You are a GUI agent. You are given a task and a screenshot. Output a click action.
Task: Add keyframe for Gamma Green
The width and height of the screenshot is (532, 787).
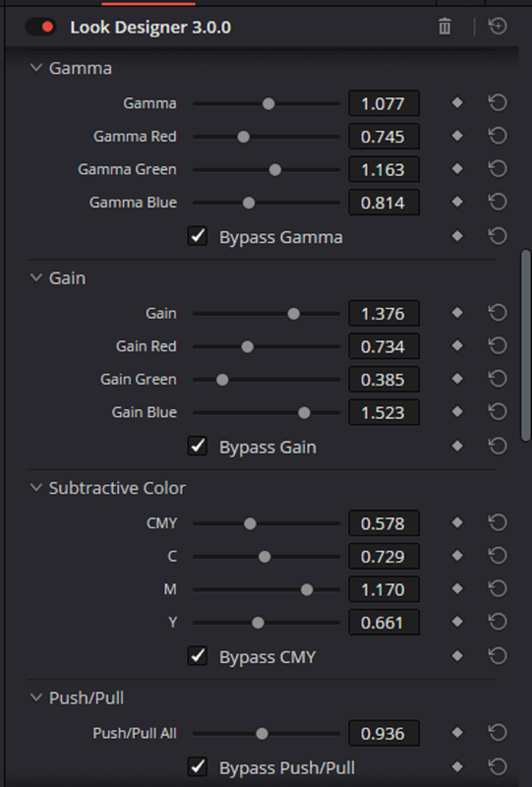(x=457, y=169)
